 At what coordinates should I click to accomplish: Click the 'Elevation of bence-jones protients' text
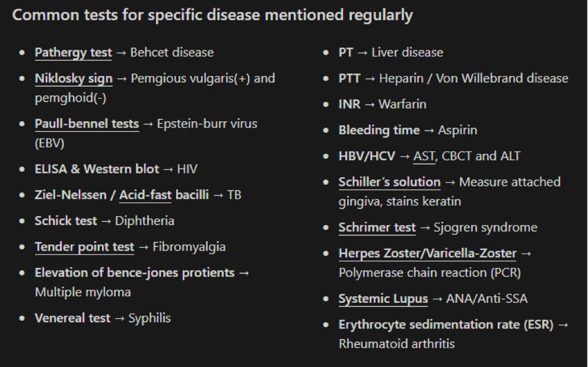134,273
